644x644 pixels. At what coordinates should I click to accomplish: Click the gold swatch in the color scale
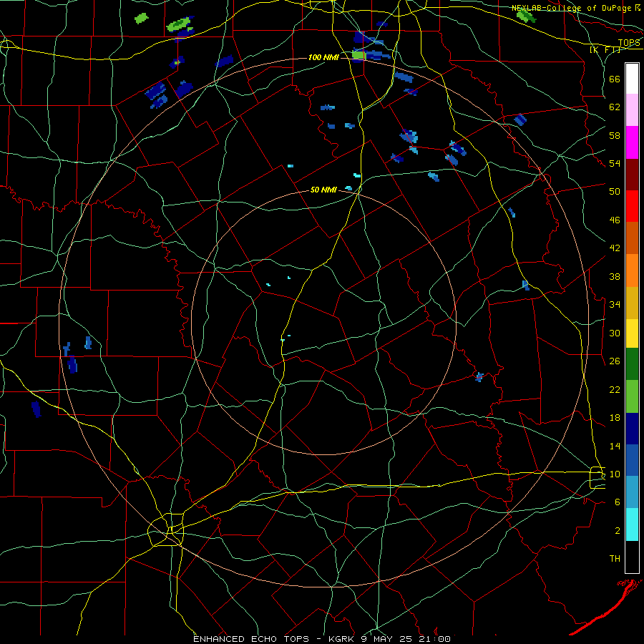(x=632, y=302)
